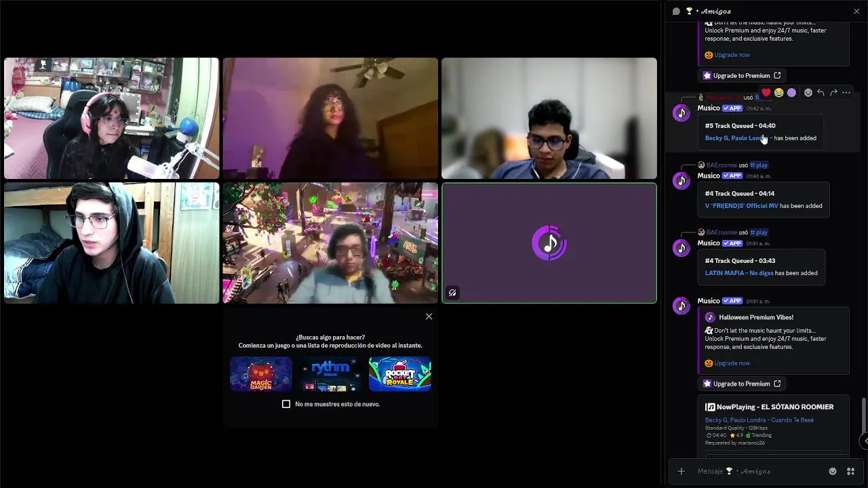Click BAEroomie username above LATIN MAFIA message

[x=722, y=232]
